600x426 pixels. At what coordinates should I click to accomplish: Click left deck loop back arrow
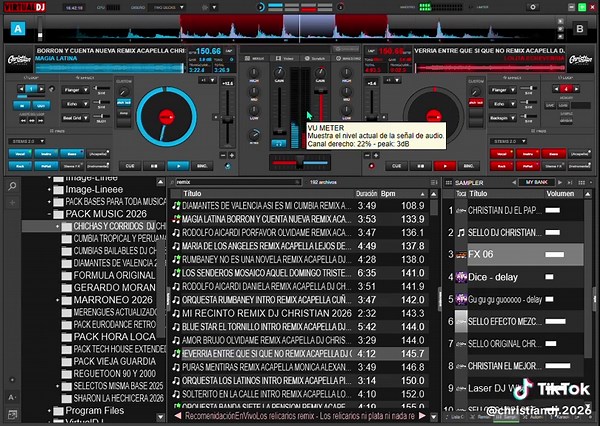[22, 89]
